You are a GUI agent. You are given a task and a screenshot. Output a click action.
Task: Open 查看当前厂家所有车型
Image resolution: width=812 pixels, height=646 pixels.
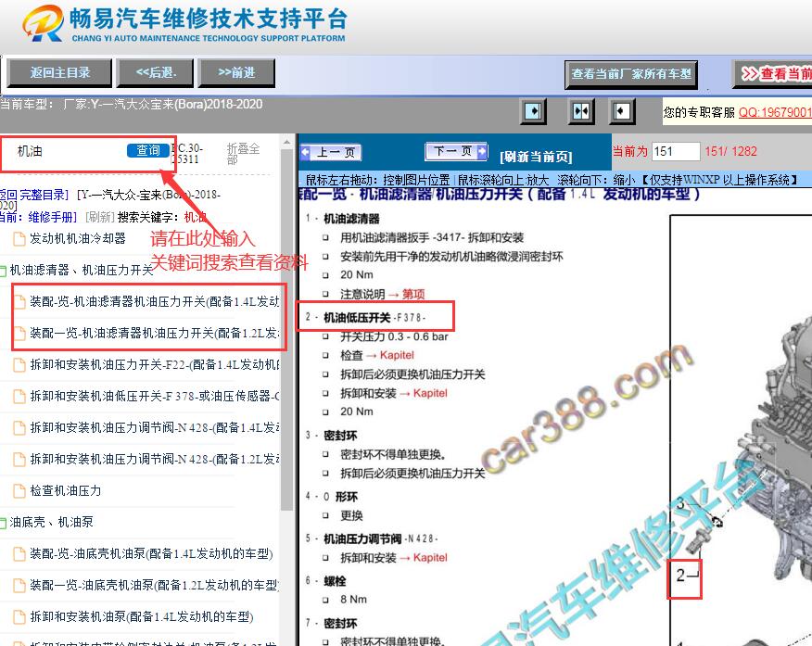tap(631, 74)
